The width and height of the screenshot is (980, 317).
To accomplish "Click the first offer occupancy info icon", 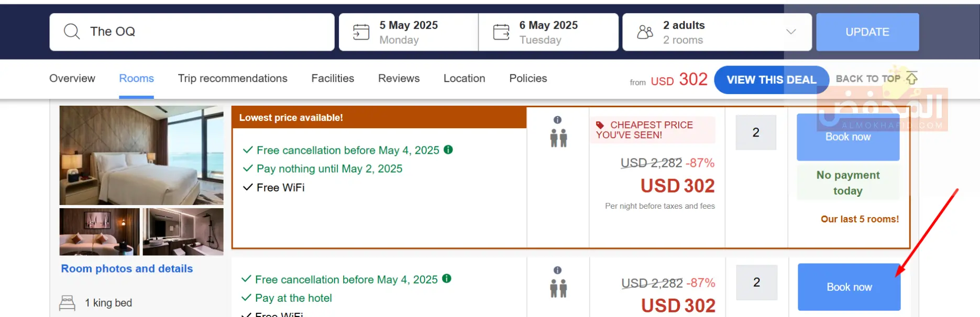I will (558, 120).
